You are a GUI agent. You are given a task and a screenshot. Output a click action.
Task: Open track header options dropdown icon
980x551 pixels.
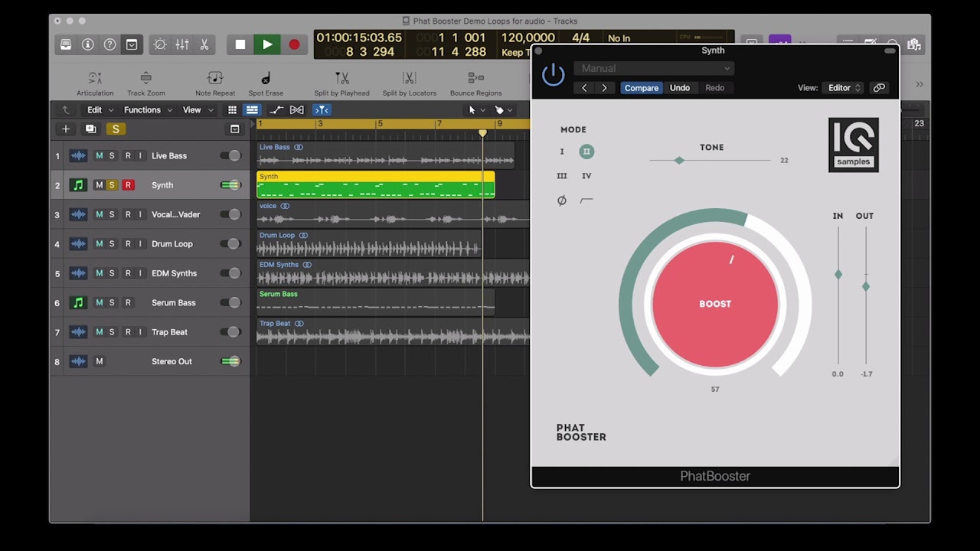coord(235,129)
